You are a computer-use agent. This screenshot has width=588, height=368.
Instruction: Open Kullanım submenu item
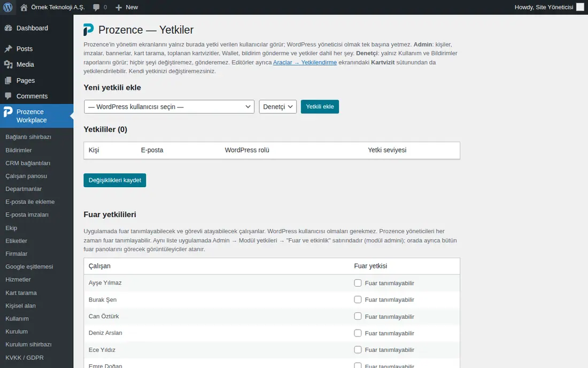[x=17, y=318]
